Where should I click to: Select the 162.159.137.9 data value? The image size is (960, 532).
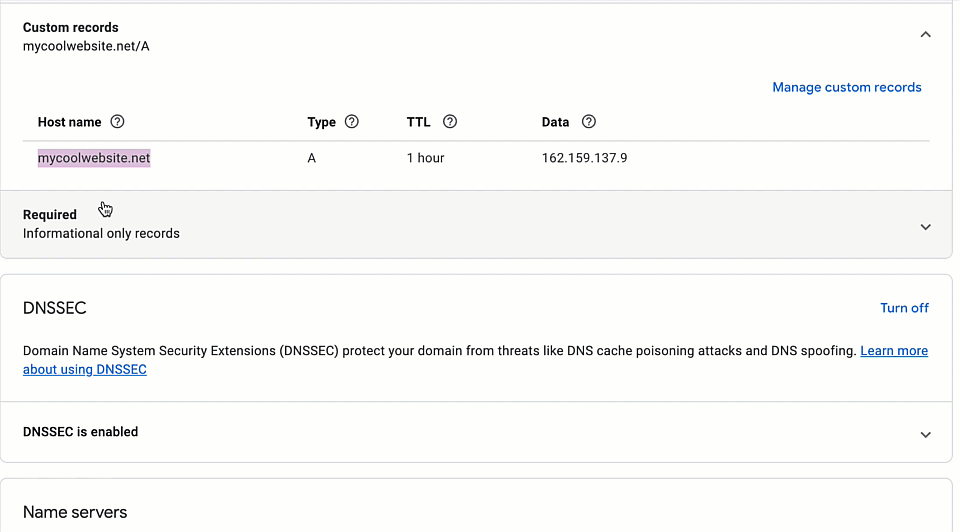pos(584,158)
